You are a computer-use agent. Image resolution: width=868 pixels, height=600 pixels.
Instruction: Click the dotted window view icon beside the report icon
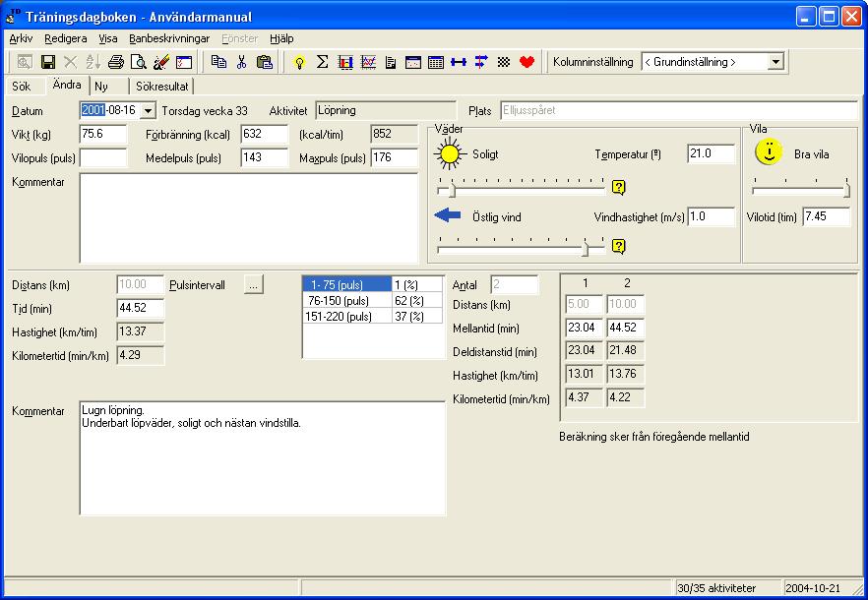click(x=413, y=62)
